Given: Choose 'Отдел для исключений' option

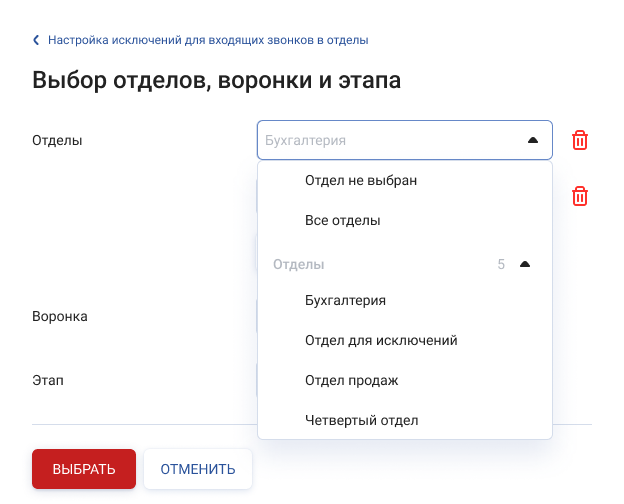Looking at the screenshot, I should coord(405,340).
